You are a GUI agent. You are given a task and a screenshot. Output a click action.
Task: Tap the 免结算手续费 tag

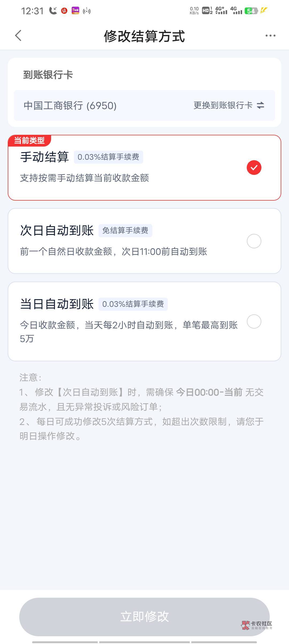click(125, 231)
